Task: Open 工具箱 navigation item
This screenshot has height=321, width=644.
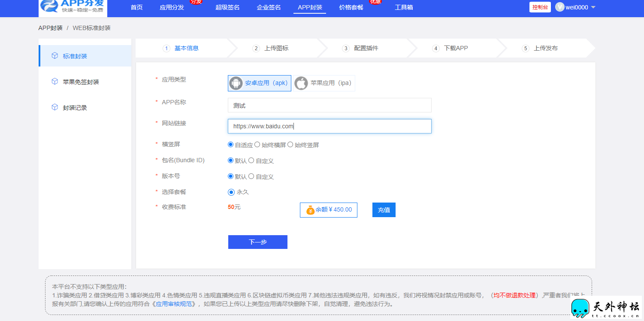Action: [x=404, y=7]
